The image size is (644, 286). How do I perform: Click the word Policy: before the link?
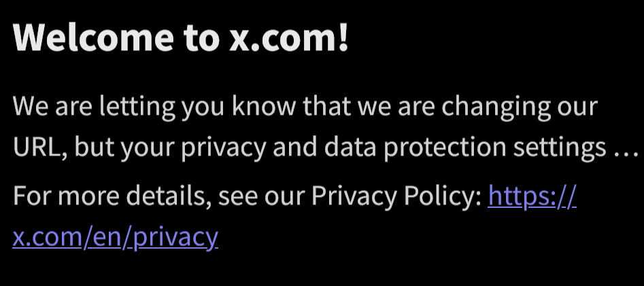(x=442, y=196)
